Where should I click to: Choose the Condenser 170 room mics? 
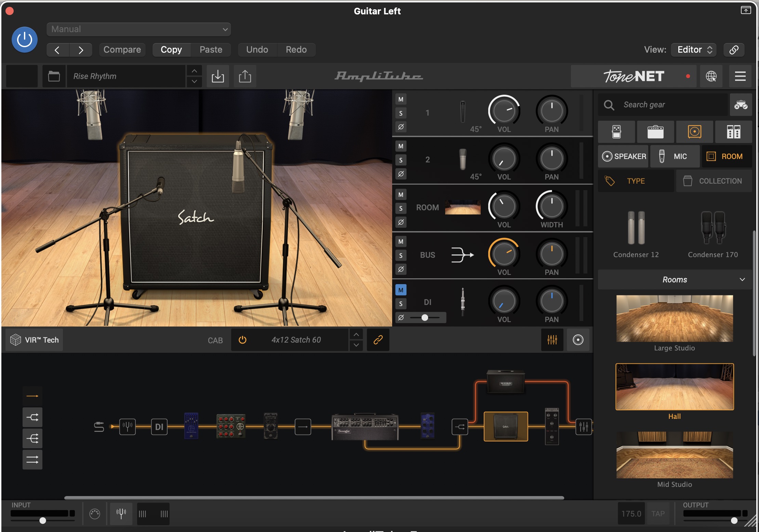[x=713, y=234]
